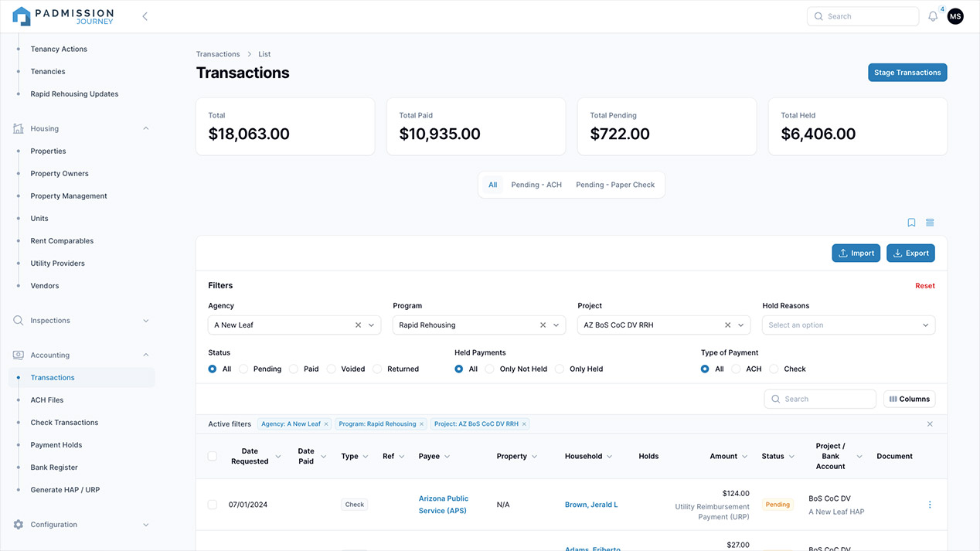Tick the checkbox for the 07/01/2024 row

click(x=213, y=505)
